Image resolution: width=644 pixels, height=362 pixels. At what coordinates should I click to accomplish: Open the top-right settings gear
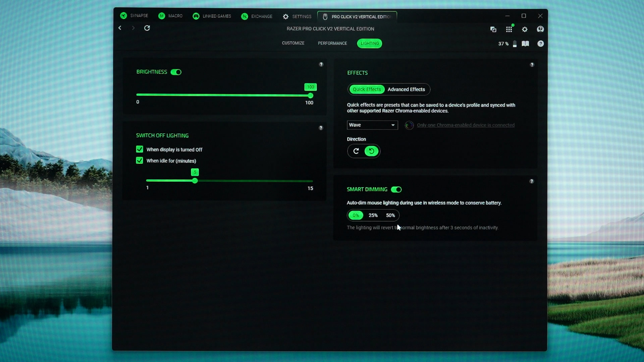pyautogui.click(x=525, y=29)
